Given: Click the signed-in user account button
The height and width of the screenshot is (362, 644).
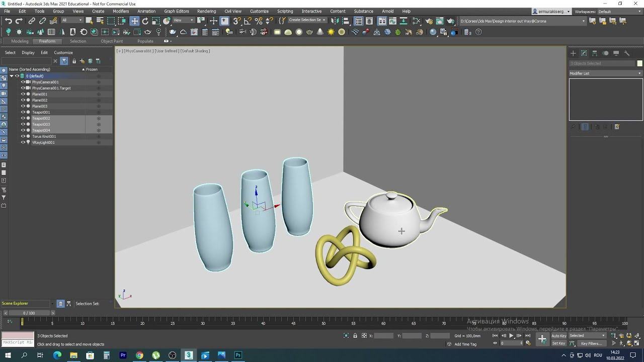Looking at the screenshot, I should 552,12.
